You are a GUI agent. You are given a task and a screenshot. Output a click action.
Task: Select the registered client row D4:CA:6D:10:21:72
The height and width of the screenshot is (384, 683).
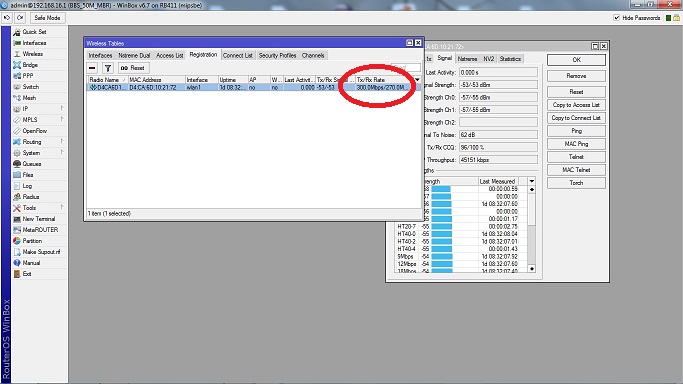[x=254, y=88]
